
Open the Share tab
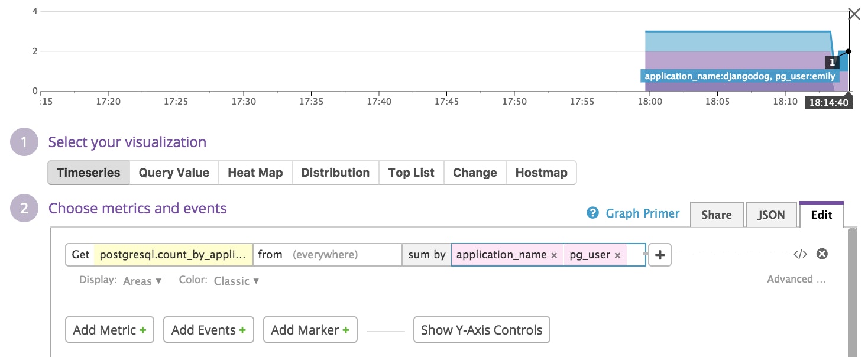point(716,215)
